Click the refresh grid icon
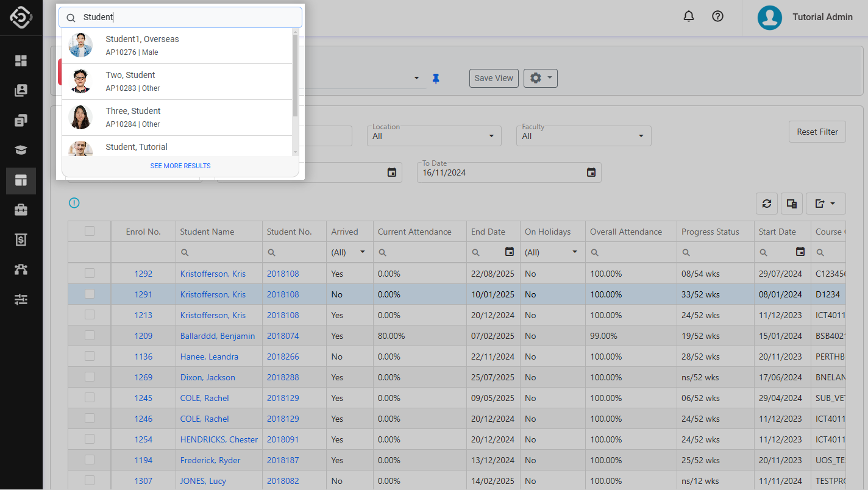Viewport: 868px width, 490px height. click(x=767, y=204)
